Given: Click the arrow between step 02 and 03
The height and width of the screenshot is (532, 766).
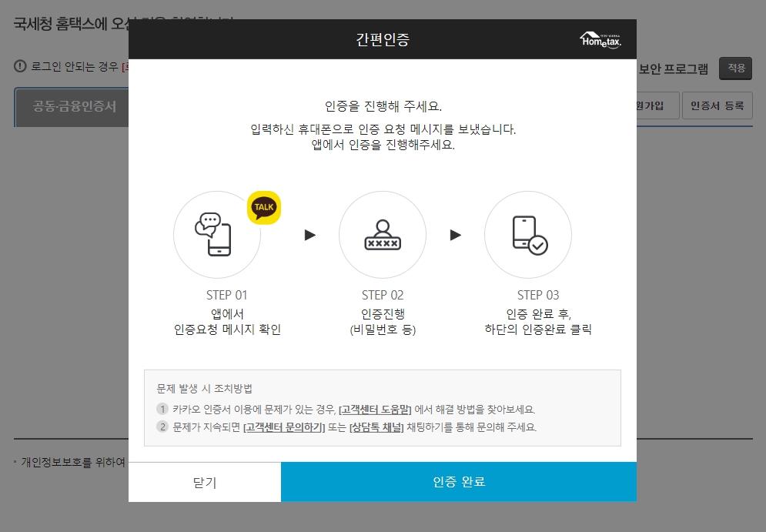Looking at the screenshot, I should [x=455, y=235].
